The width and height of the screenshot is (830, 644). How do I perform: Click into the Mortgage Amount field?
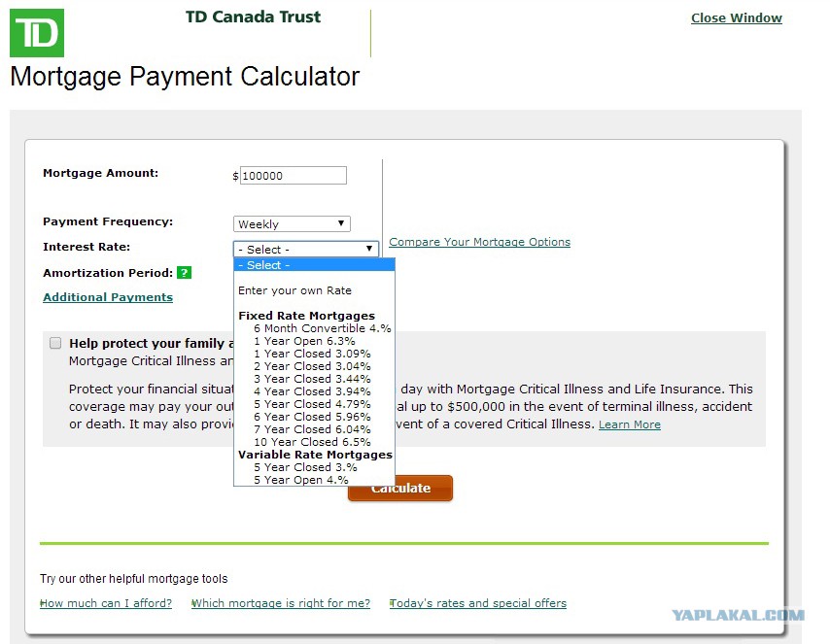(x=294, y=175)
